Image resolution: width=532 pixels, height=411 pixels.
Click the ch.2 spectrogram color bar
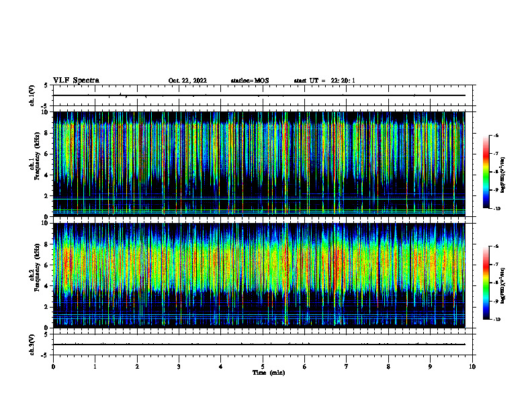(486, 283)
